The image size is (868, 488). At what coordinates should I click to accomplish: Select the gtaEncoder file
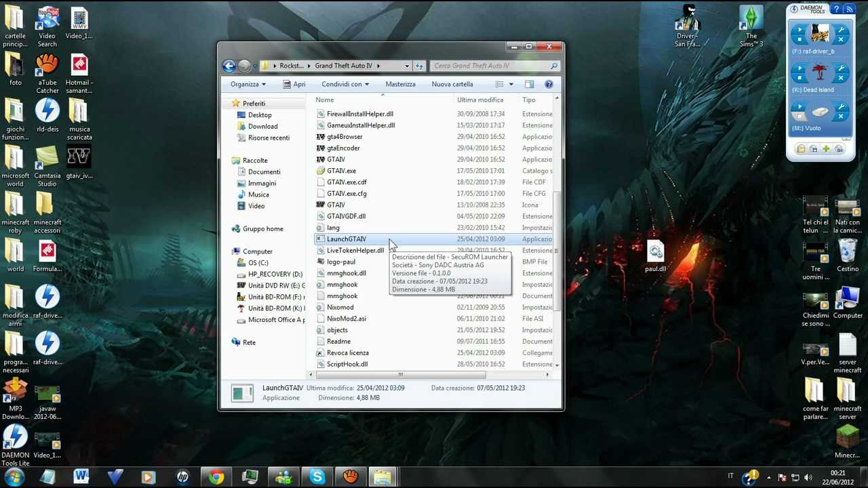(343, 148)
